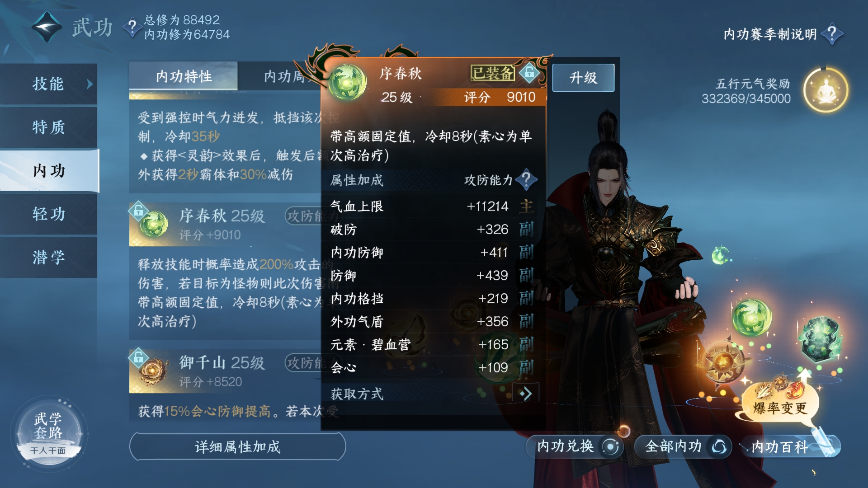
Task: Expand the 技能 sidebar arrow
Action: [90, 84]
